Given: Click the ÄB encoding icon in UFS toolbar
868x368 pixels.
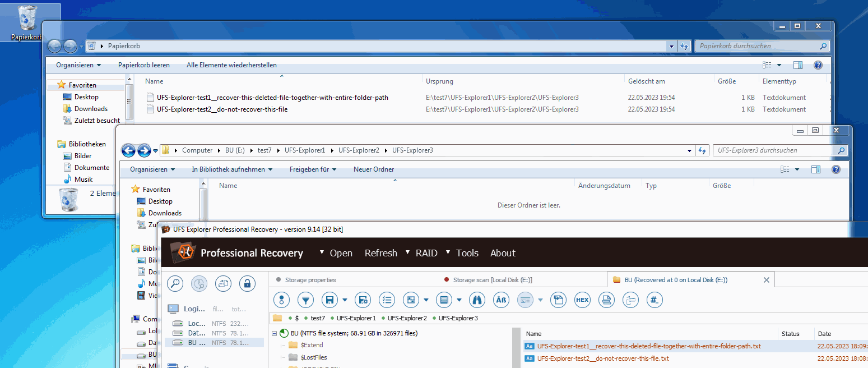Looking at the screenshot, I should pos(501,300).
